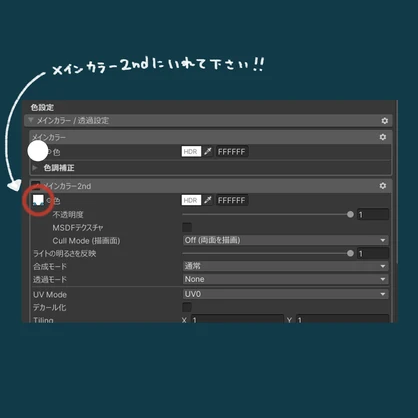This screenshot has height=418, width=418.
Task: Click the 合成モード label
Action: pos(50,266)
